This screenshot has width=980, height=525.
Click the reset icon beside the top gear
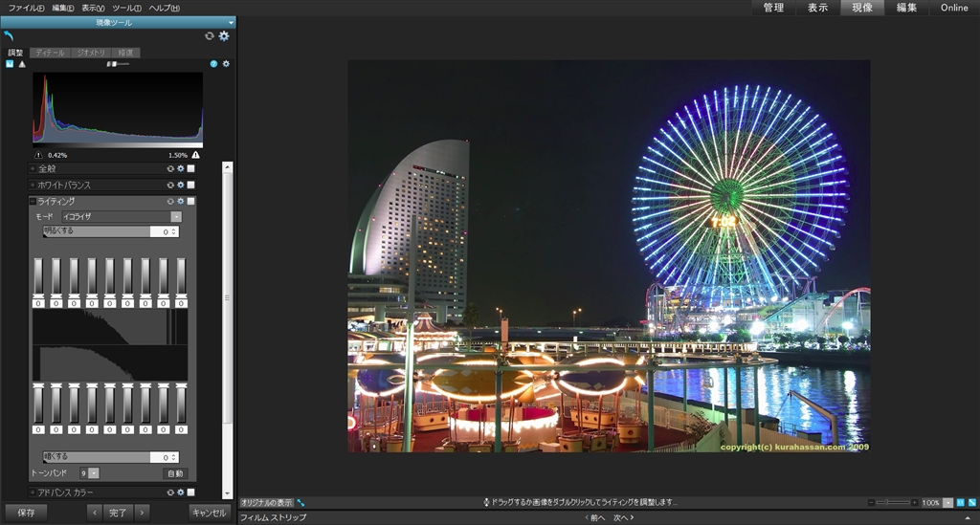210,35
